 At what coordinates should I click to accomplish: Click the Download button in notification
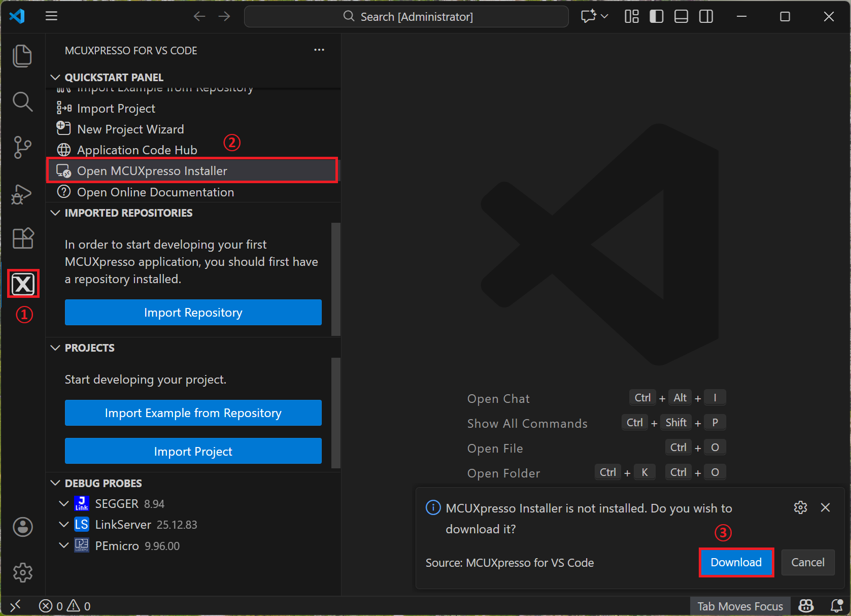pyautogui.click(x=736, y=562)
